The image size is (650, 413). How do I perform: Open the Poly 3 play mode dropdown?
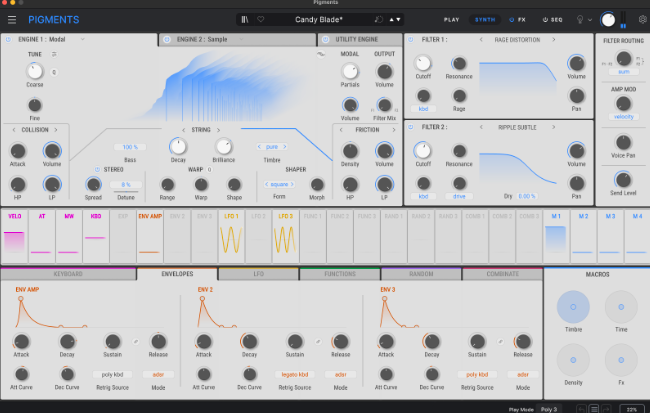pyautogui.click(x=550, y=408)
